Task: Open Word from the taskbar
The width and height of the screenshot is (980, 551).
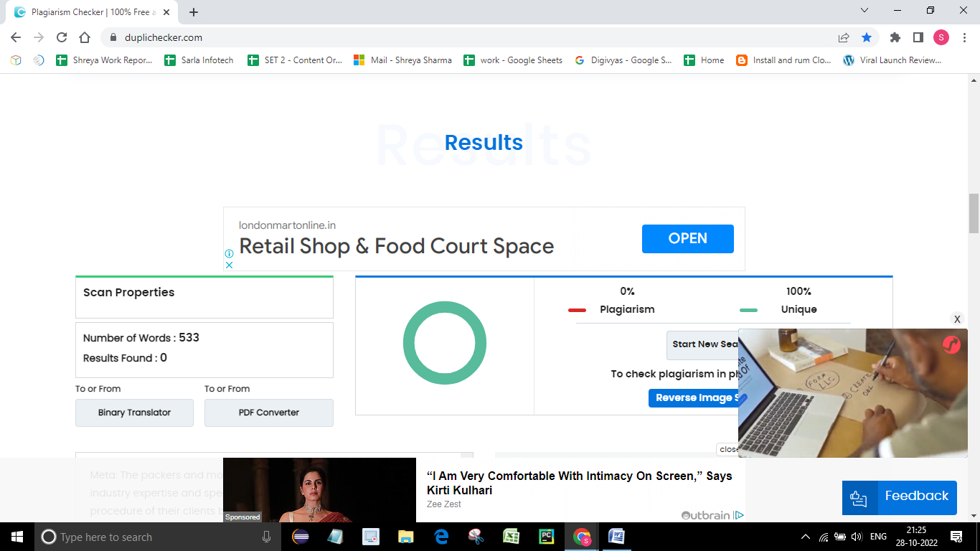Action: pyautogui.click(x=616, y=537)
